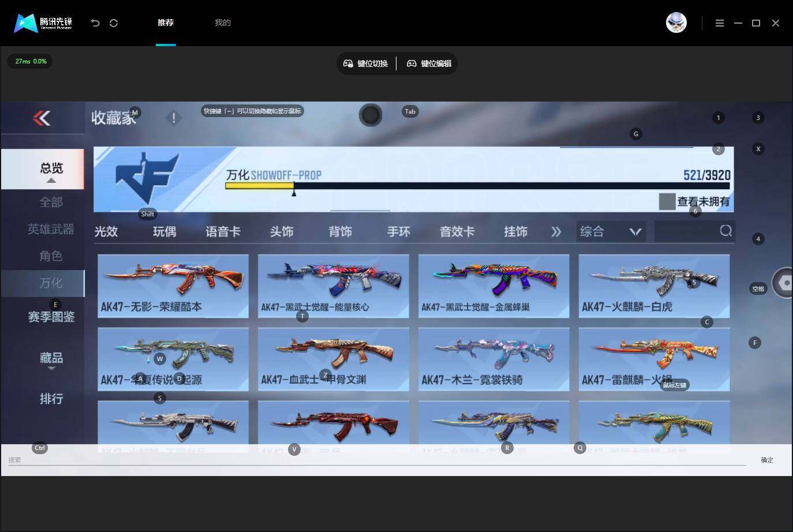This screenshot has width=793, height=532.
Task: Open 角色 in the sidebar
Action: 51,256
